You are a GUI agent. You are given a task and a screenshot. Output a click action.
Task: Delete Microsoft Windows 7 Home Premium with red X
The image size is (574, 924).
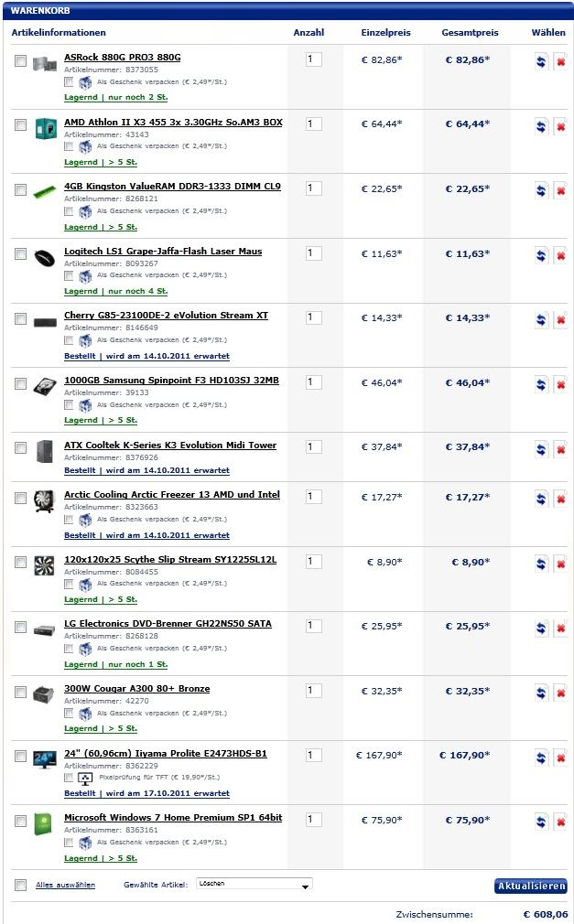(x=560, y=822)
